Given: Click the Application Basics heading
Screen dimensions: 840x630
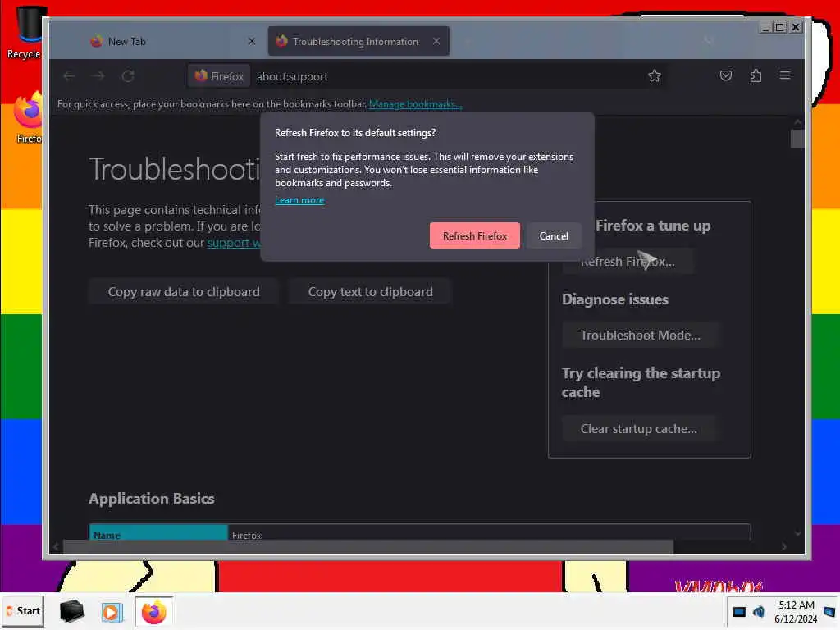Looking at the screenshot, I should pos(152,498).
